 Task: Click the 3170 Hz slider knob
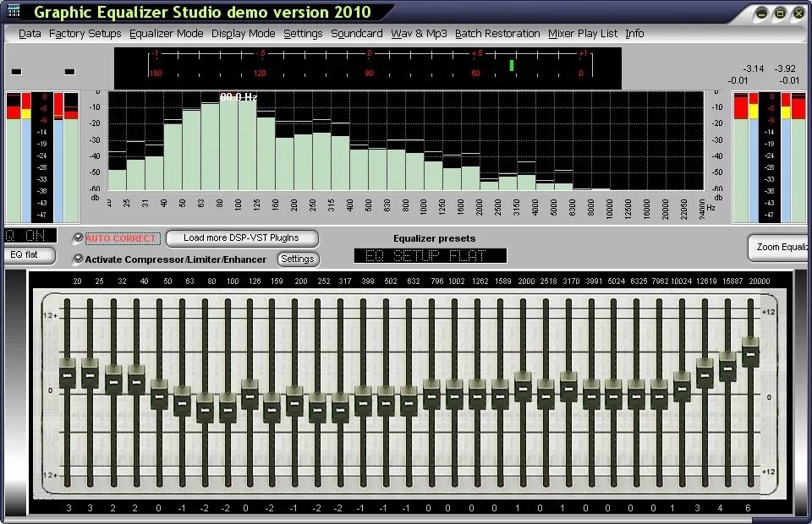click(x=568, y=387)
